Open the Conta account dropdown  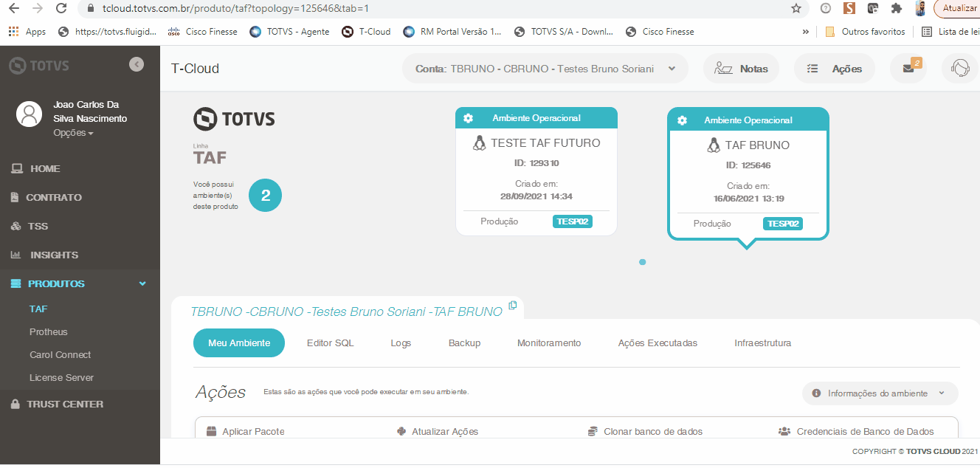point(545,69)
